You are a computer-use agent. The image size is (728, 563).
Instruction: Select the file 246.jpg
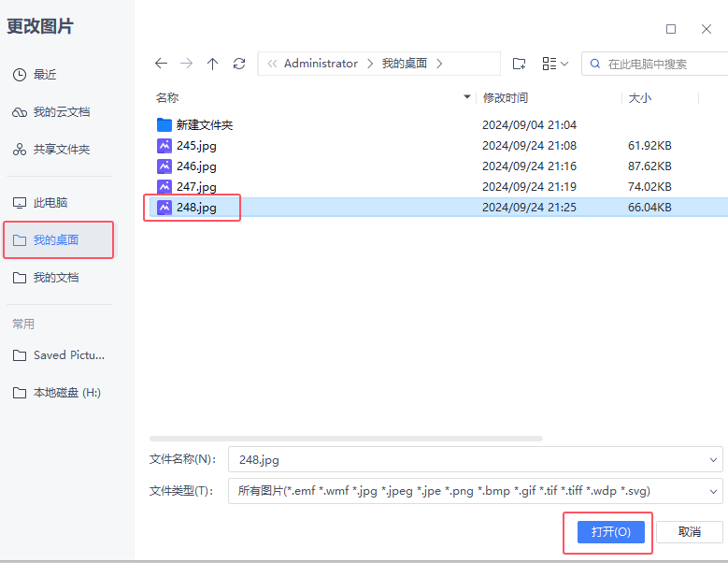[438, 166]
